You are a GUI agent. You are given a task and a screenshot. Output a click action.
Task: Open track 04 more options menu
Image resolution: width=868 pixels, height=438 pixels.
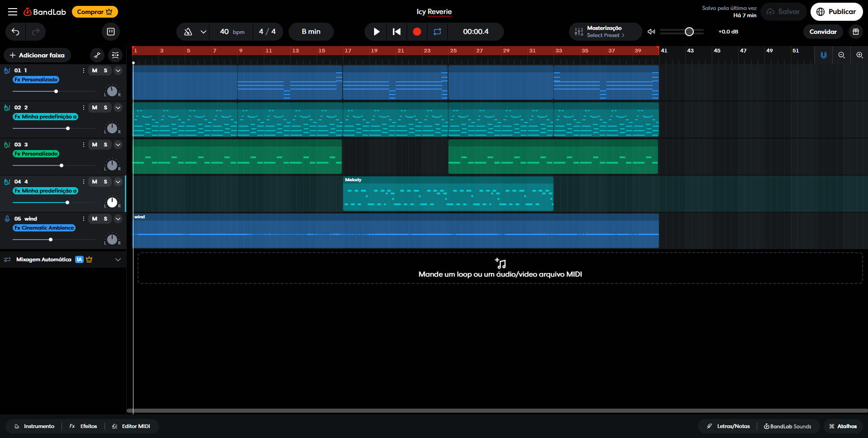pyautogui.click(x=84, y=182)
